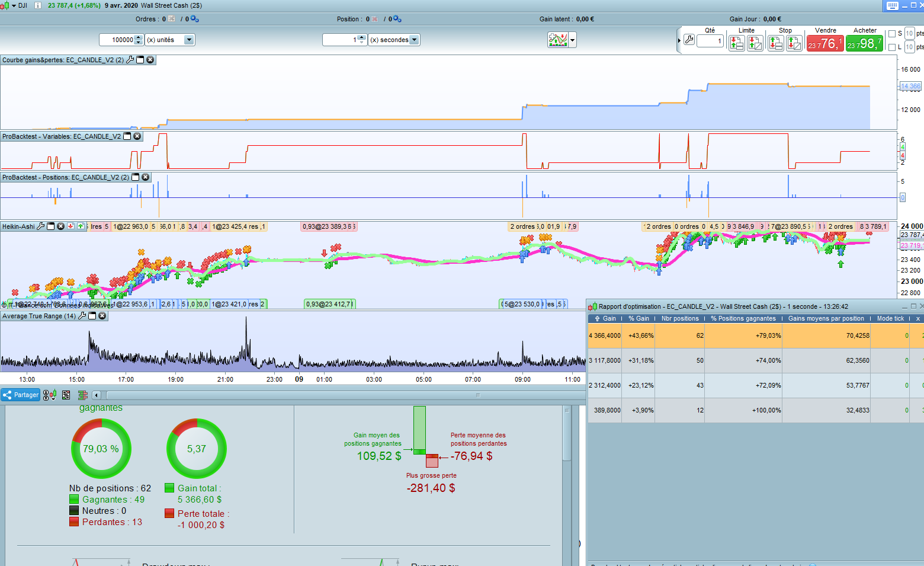Sort optimisation report by Gain column
924x566 pixels.
point(605,318)
